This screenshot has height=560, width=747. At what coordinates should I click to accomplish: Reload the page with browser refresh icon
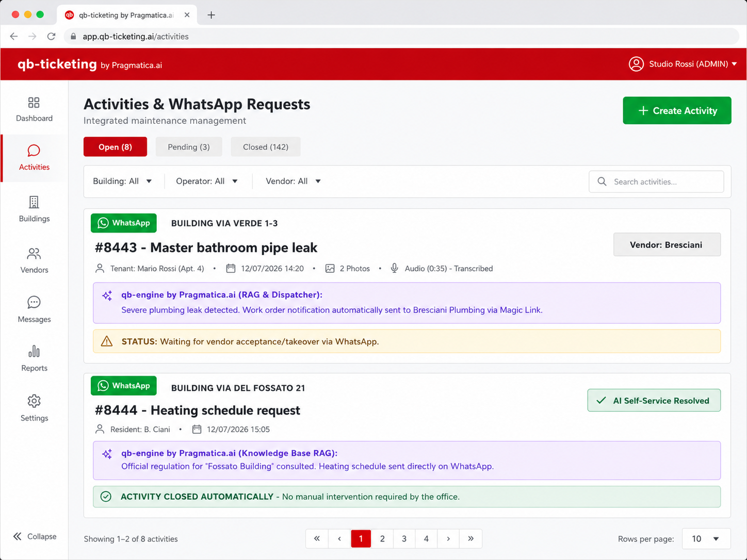(x=51, y=36)
